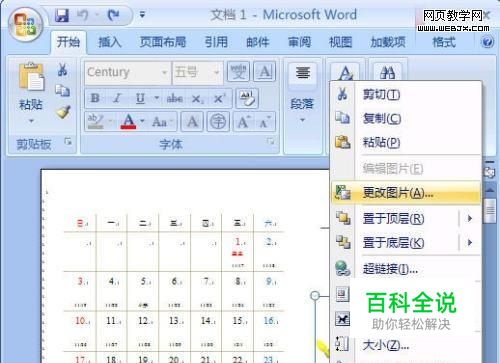Open the Change Case Aa menu
Image resolution: width=500 pixels, height=363 pixels.
[162, 122]
